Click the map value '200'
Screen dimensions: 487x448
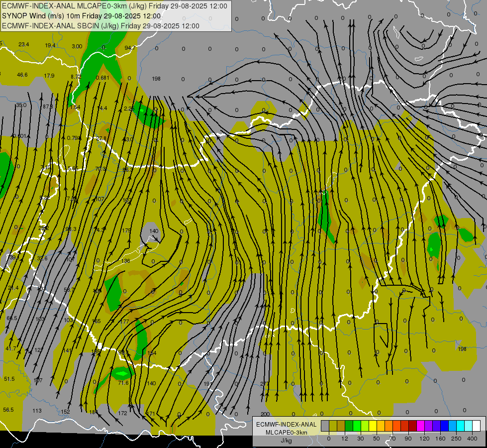265,414
